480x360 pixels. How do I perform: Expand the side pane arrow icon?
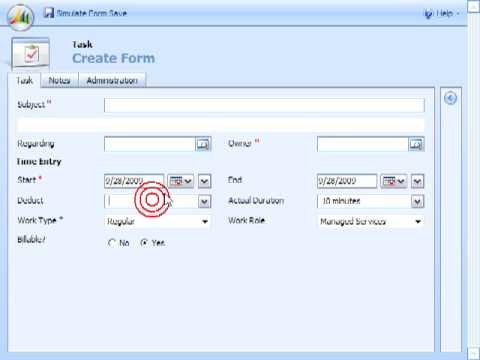(x=450, y=98)
